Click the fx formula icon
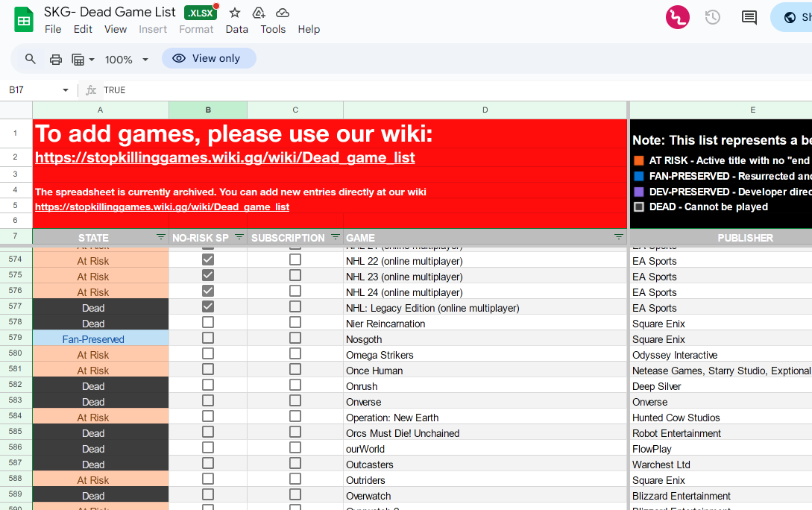Screen dimensions: 812x510 [x=91, y=90]
